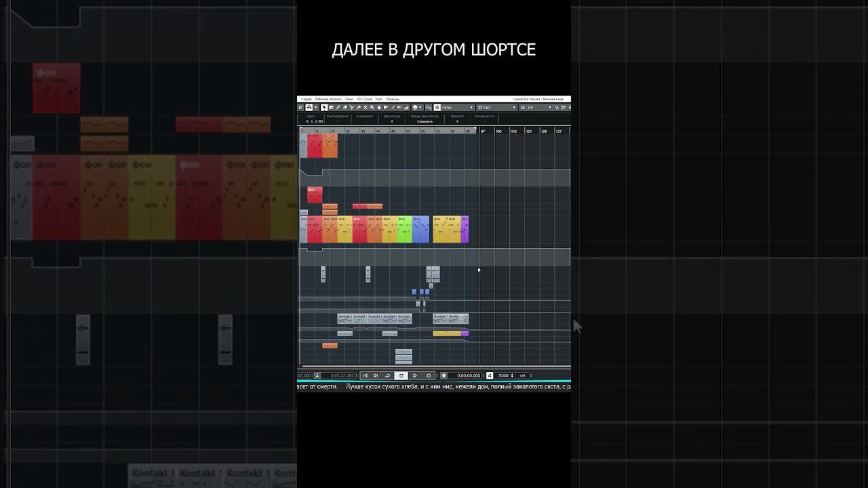Open the color palette dropdown arrow

pos(421,107)
